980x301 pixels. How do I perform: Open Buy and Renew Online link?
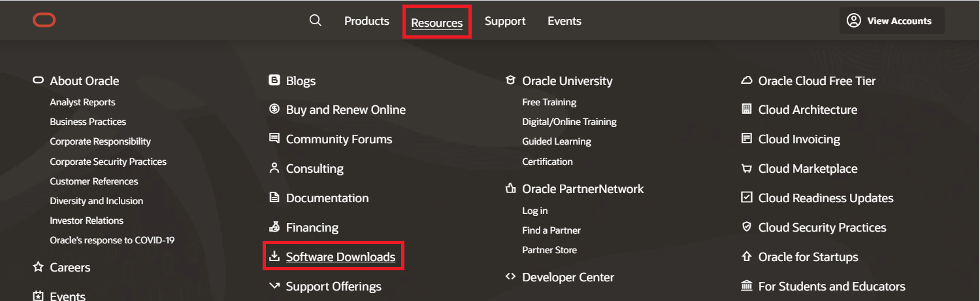[x=346, y=110]
